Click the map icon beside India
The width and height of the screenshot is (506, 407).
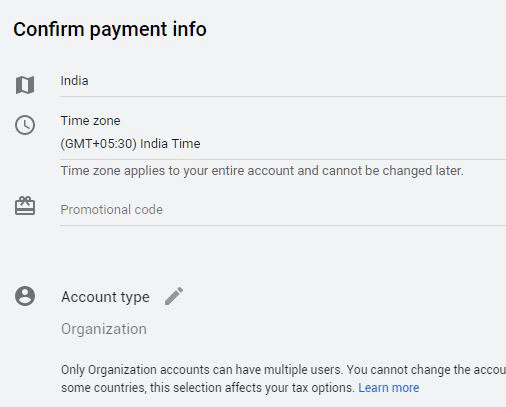pyautogui.click(x=25, y=85)
